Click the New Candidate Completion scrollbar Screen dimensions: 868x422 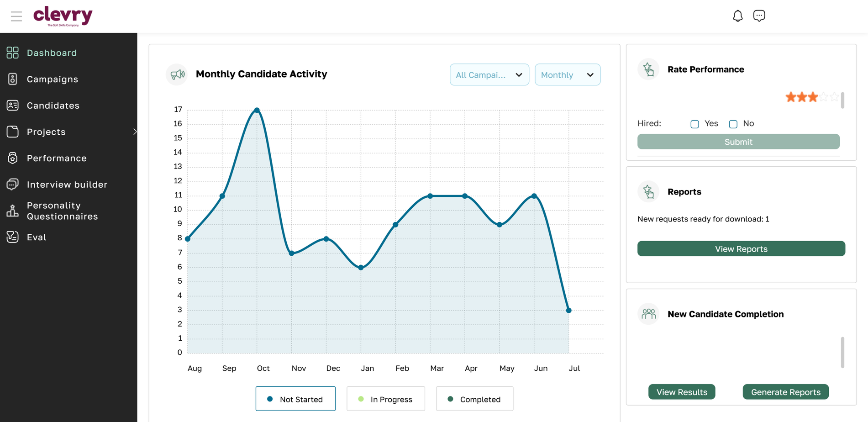coord(842,352)
